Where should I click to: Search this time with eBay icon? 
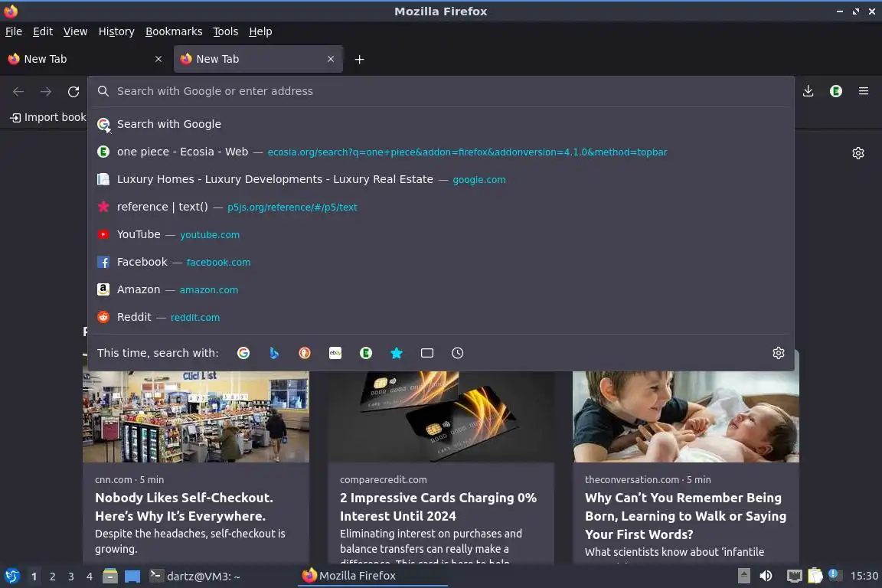[335, 353]
